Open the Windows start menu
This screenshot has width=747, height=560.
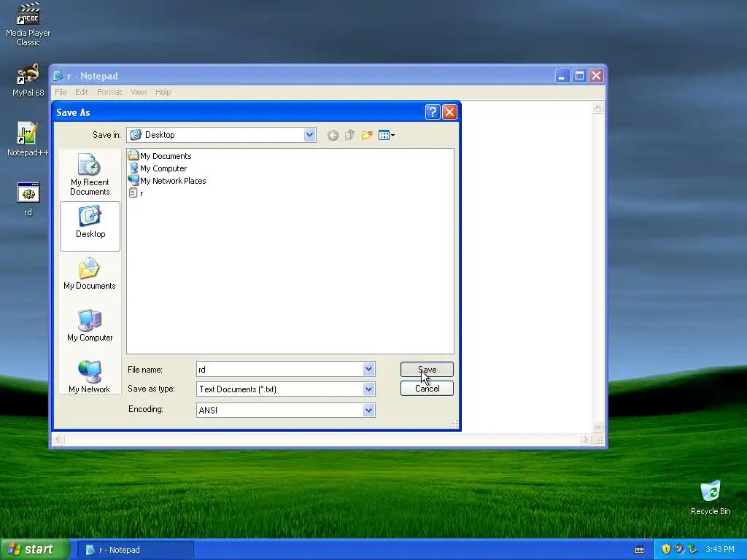(34, 549)
